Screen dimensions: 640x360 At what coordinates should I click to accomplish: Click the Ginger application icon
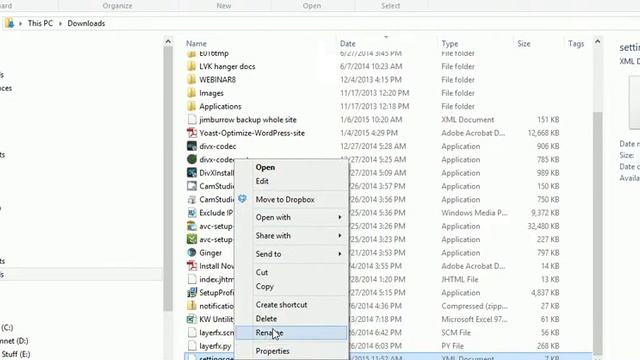pos(191,253)
